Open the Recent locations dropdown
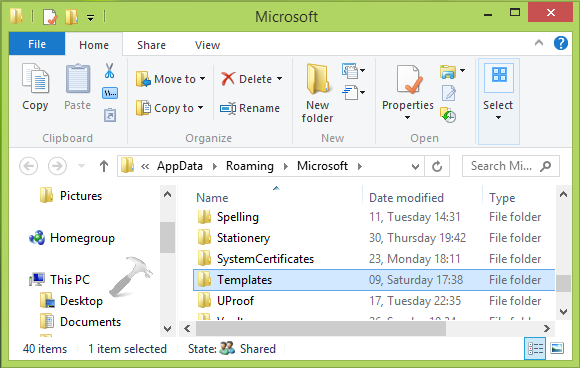 click(x=81, y=166)
